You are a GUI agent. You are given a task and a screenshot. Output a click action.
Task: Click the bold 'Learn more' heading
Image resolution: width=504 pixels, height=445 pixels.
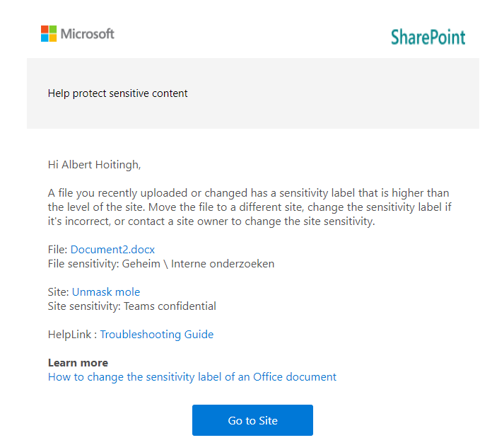coord(78,363)
